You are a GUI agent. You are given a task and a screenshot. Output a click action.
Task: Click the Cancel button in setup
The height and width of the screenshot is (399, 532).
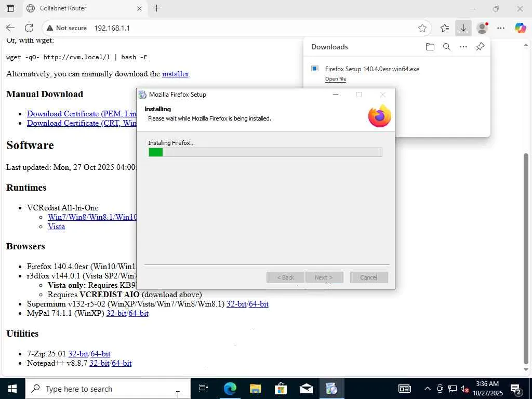click(368, 277)
